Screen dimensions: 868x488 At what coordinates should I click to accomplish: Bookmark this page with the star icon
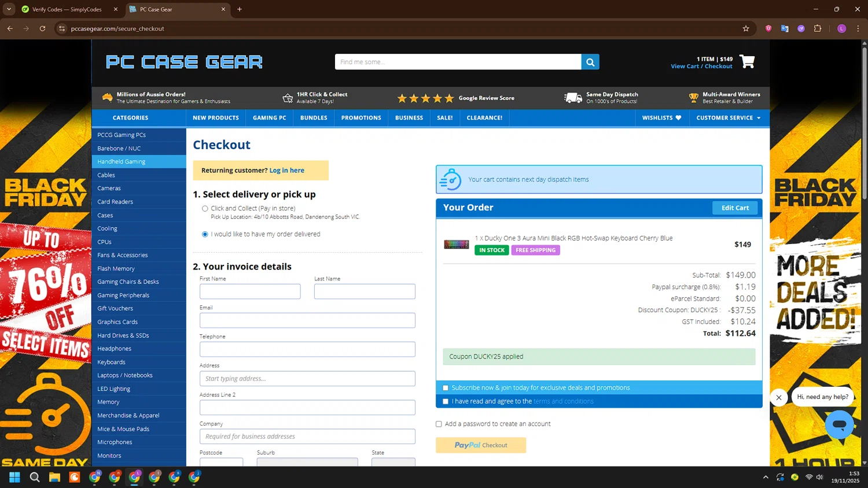(x=746, y=28)
